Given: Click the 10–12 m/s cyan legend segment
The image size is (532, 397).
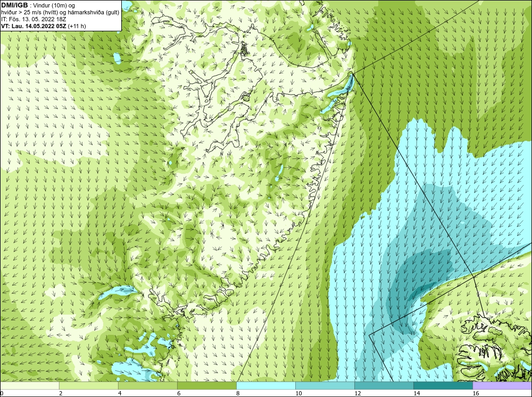Looking at the screenshot, I should click(x=325, y=385).
